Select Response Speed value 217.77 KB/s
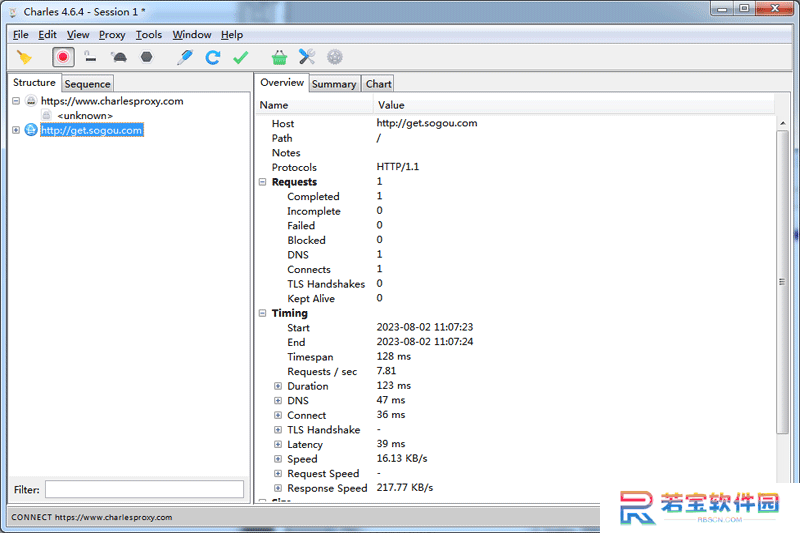This screenshot has height=533, width=800. (405, 488)
